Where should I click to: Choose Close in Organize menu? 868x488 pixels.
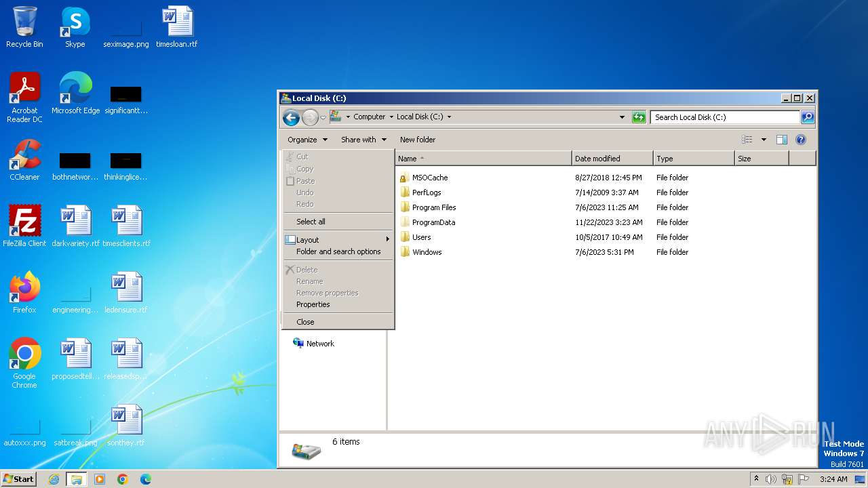(x=338, y=322)
